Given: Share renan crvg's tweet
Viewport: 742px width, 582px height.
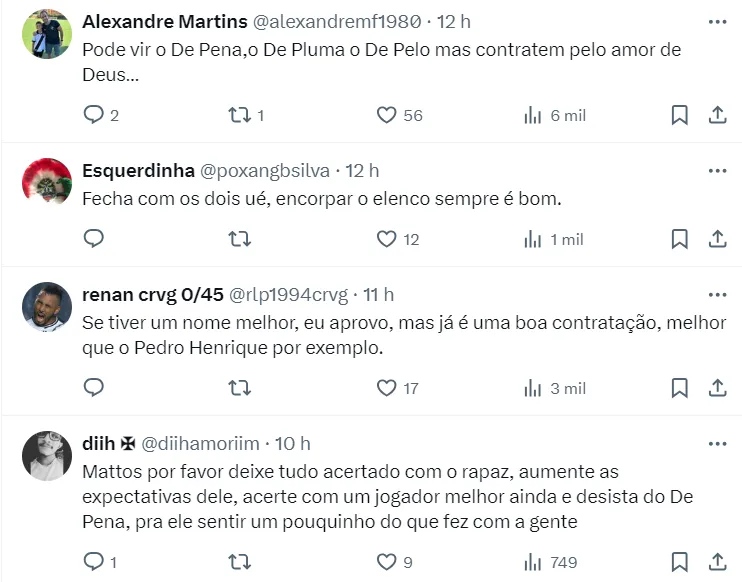Looking at the screenshot, I should click(x=717, y=387).
